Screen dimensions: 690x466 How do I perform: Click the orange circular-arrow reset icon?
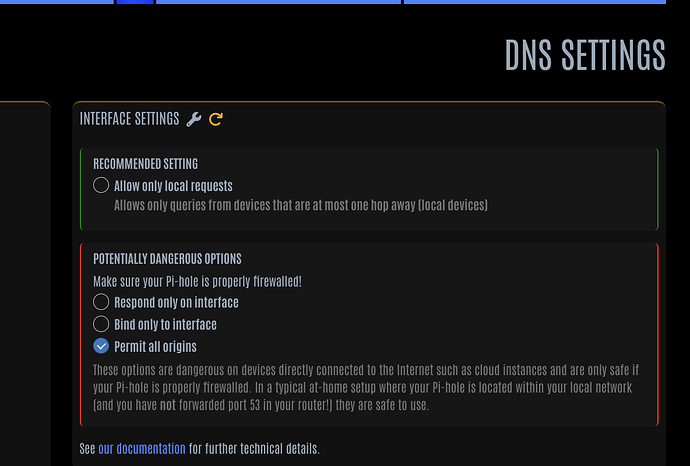216,119
